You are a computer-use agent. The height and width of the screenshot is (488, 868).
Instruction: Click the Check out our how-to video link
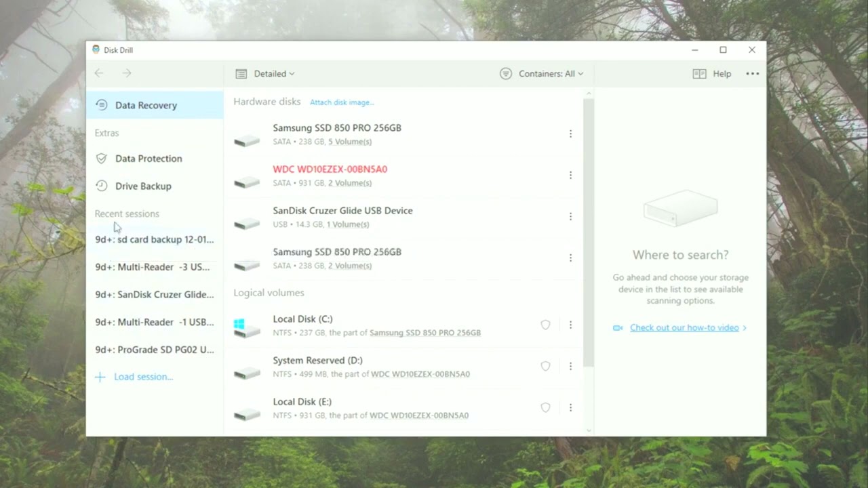pos(684,328)
